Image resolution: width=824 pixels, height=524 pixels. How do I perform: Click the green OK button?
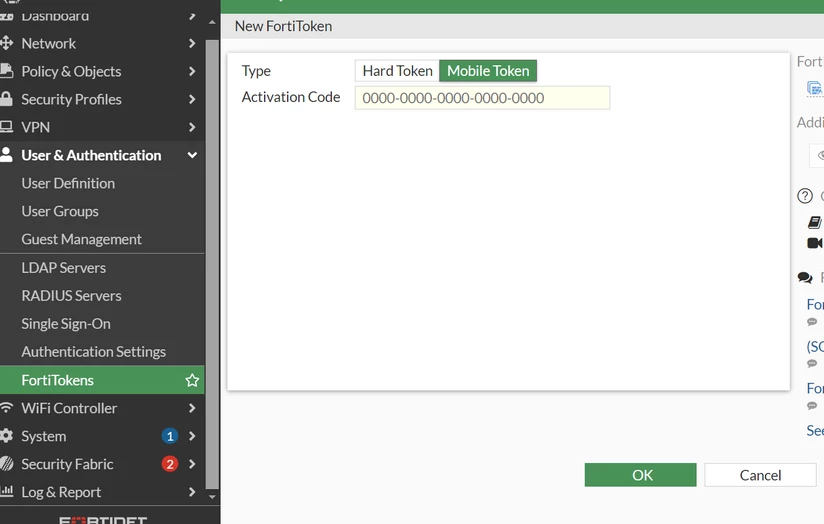pos(640,475)
